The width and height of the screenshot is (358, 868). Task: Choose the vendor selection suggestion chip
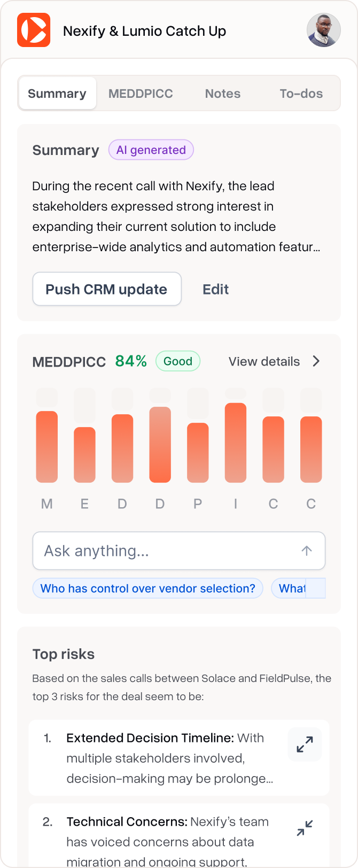click(x=148, y=588)
